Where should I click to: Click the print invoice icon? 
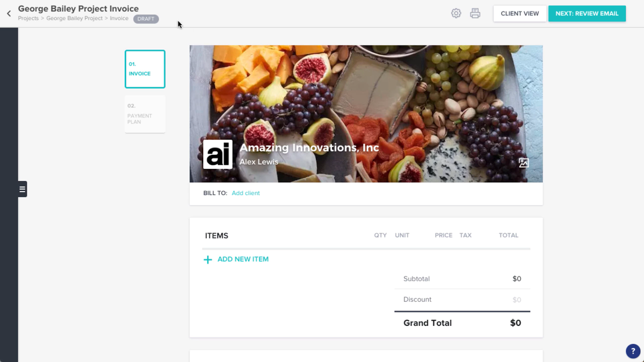tap(475, 14)
